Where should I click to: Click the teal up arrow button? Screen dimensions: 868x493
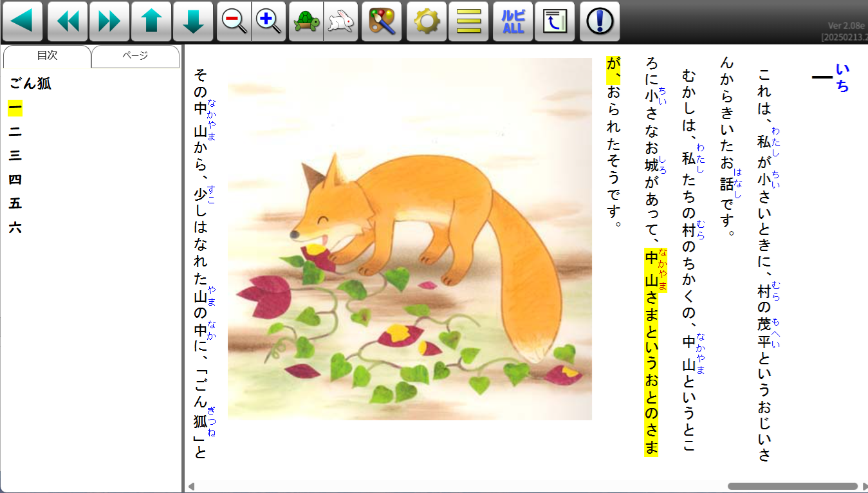click(x=151, y=21)
